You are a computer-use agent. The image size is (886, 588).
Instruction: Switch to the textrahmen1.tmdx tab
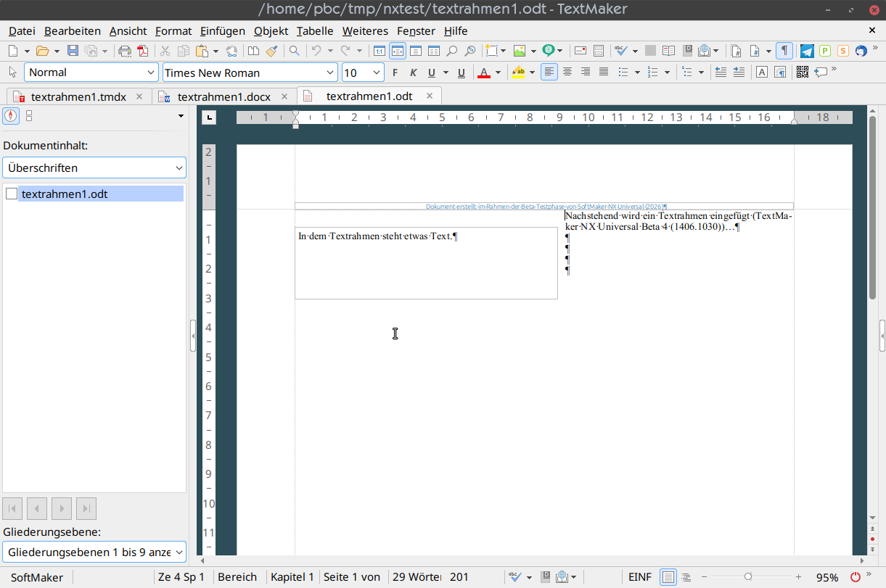pyautogui.click(x=78, y=96)
